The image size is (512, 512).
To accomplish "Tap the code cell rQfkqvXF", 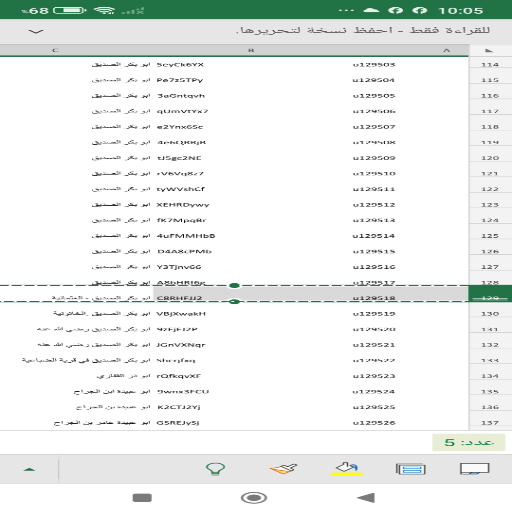I will pos(179,376).
